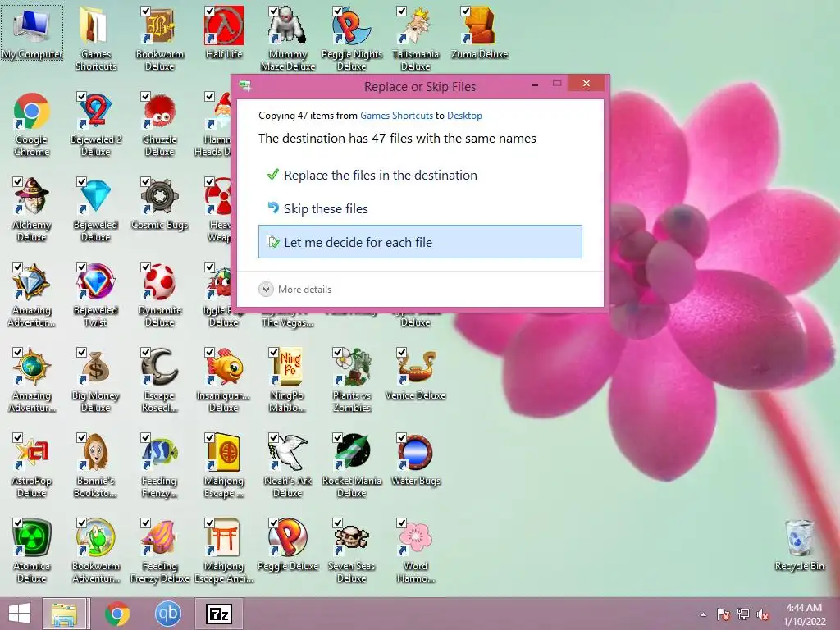
Task: Uncheck the Peggle Deluxe selection checkbox
Action: coord(273,523)
